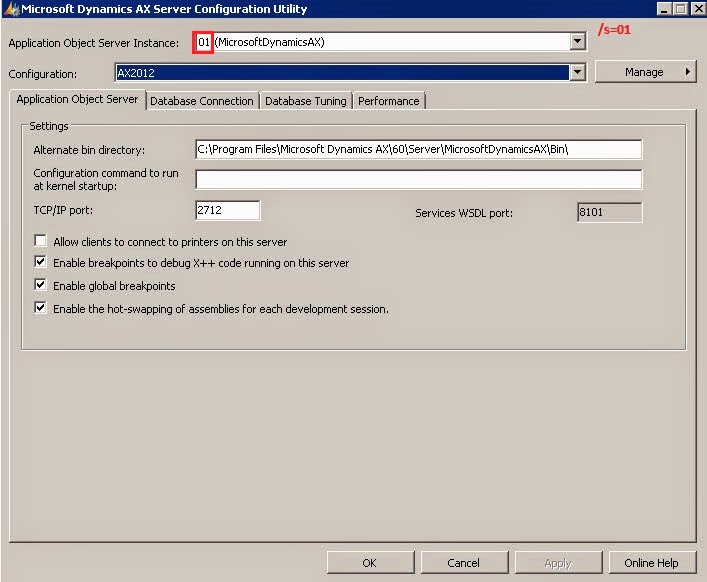Switch to the Database Tuning tab
The image size is (707, 582).
(x=306, y=101)
